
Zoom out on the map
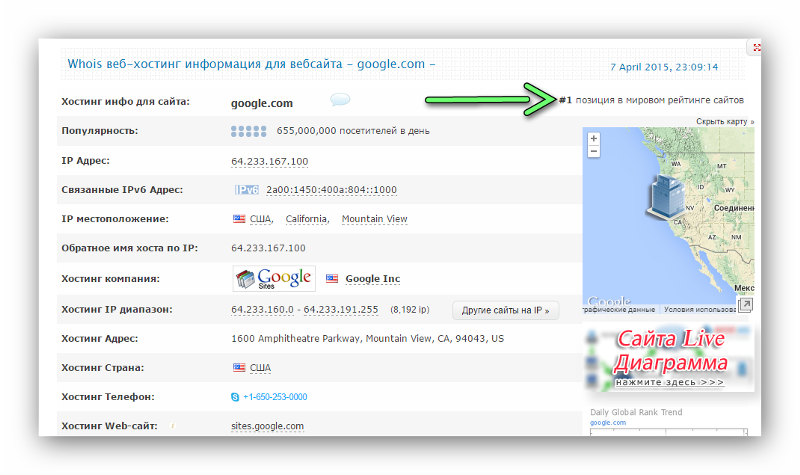click(593, 152)
